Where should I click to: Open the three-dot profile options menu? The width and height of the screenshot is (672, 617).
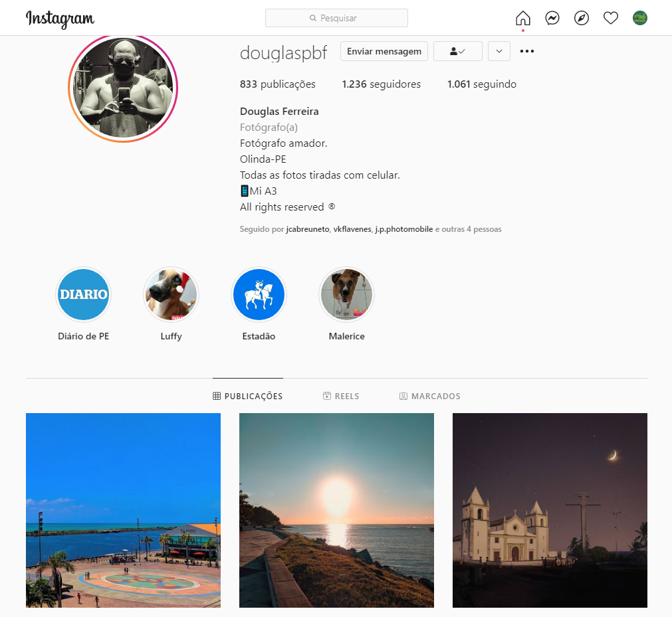(527, 51)
